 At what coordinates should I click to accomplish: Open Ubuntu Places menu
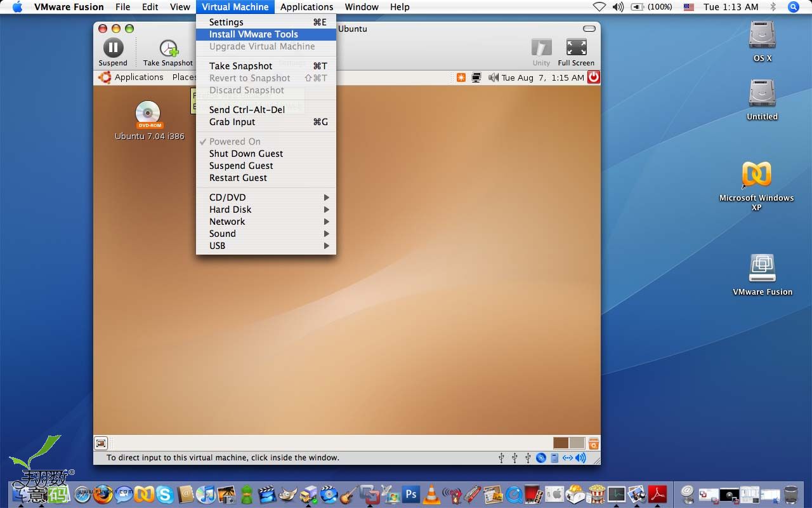click(x=184, y=77)
